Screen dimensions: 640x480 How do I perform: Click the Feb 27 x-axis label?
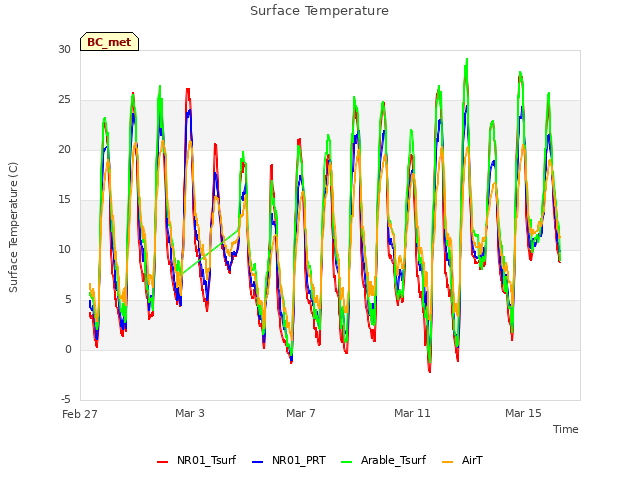[x=80, y=414]
